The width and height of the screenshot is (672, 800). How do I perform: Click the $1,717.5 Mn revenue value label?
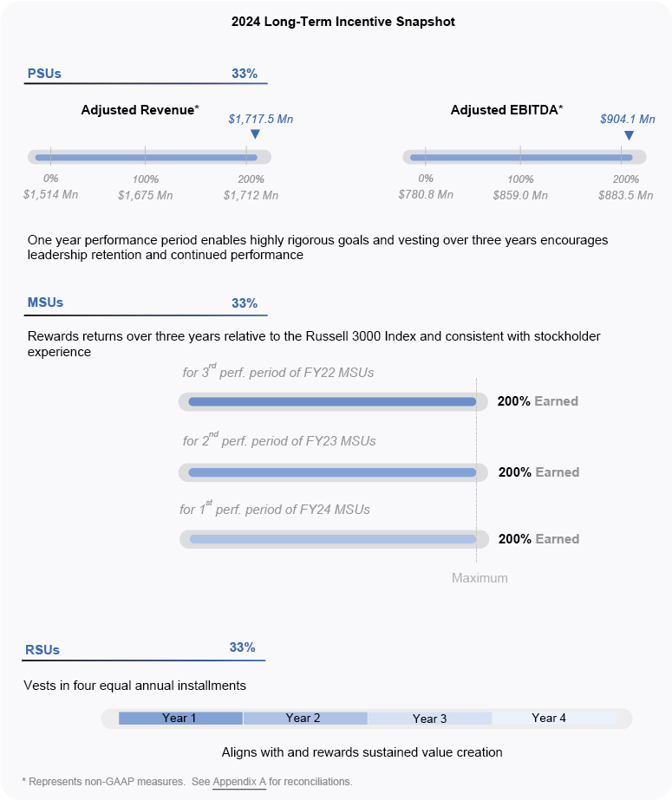261,119
